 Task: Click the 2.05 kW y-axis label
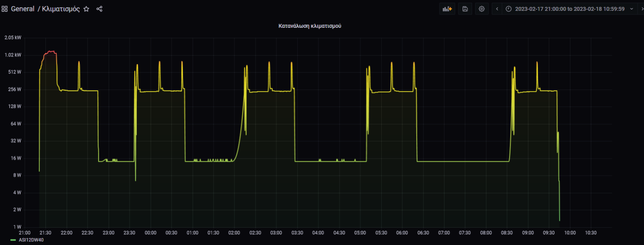pos(13,37)
